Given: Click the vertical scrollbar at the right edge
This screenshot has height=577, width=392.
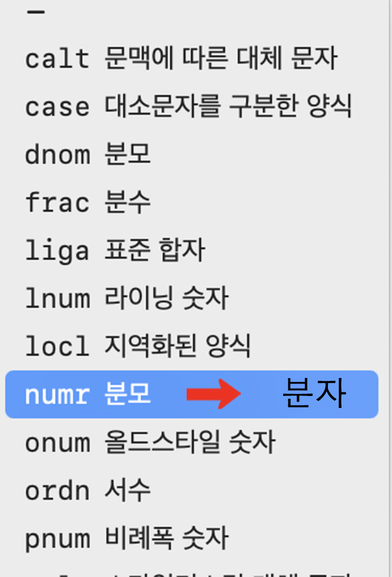Looking at the screenshot, I should 390,289.
